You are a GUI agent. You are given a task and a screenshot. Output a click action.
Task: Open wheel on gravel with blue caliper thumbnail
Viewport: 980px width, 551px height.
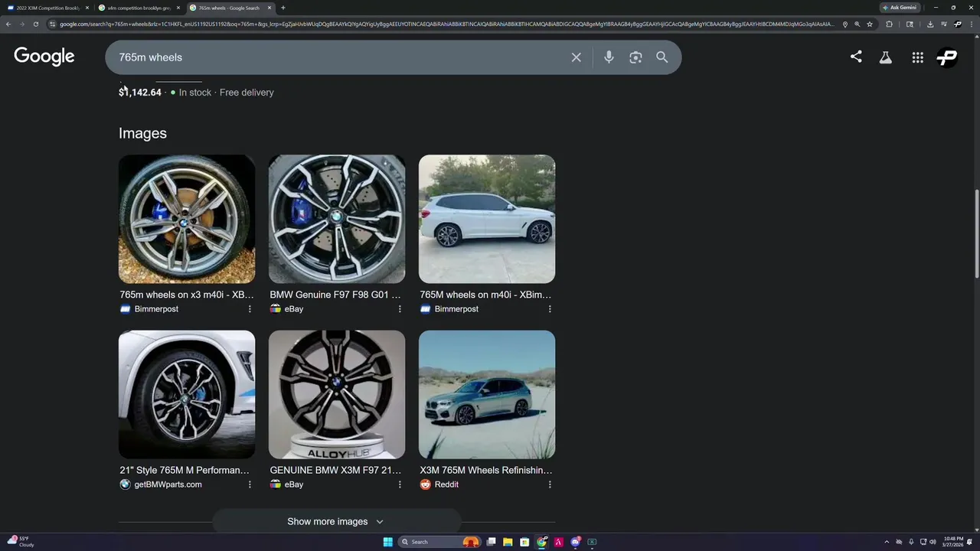coord(187,219)
